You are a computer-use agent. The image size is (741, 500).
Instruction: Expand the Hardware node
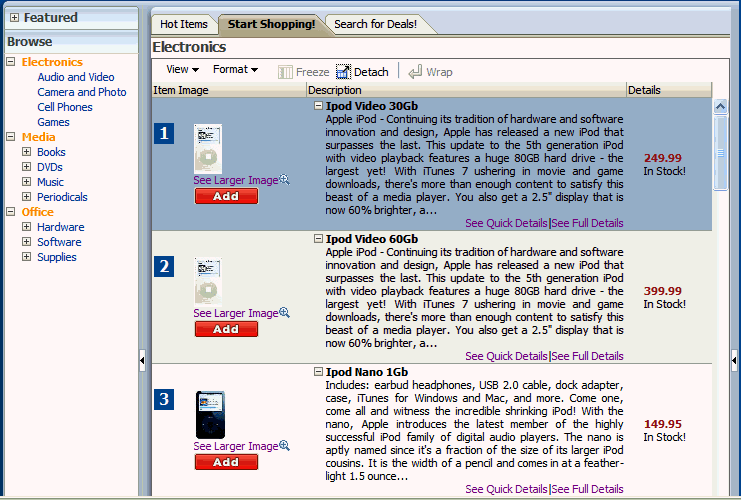(x=26, y=227)
